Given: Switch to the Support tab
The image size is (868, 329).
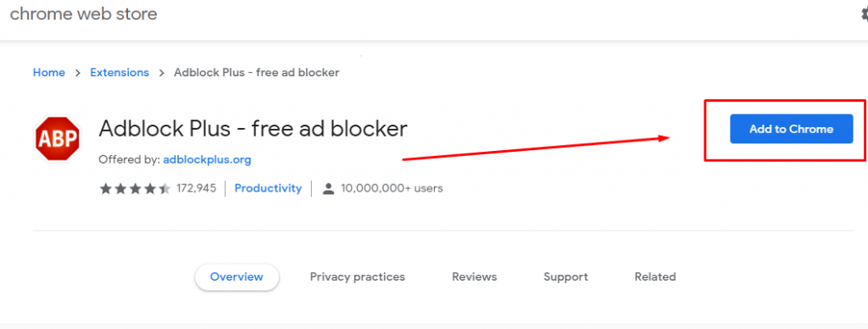Looking at the screenshot, I should (565, 277).
